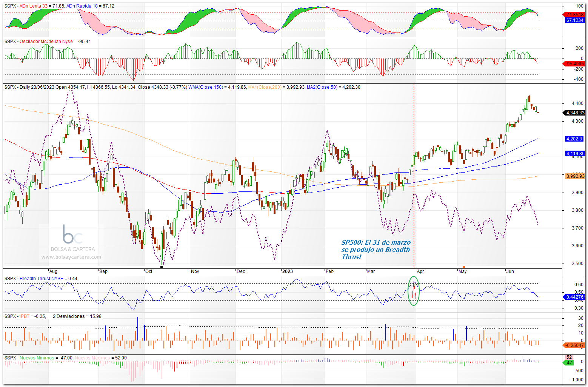The height and width of the screenshot is (387, 588).
Task: Click the orange -6.25047 IPBT value tag
Action: (x=574, y=345)
